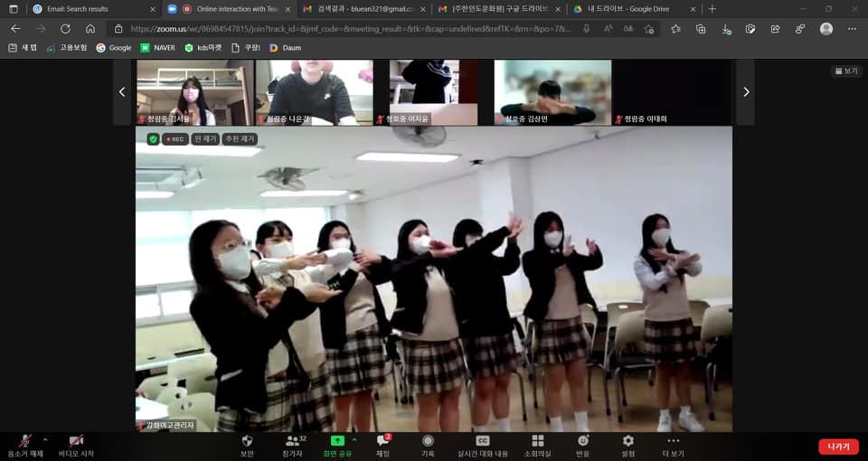
Task: Open live transcript CC (실시간 대화 내용)
Action: [x=483, y=441]
